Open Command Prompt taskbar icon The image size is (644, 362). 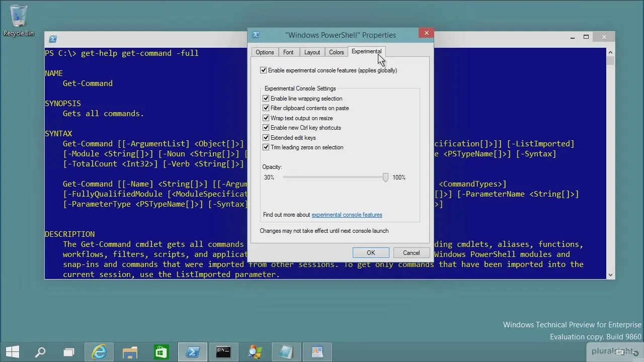pos(223,352)
